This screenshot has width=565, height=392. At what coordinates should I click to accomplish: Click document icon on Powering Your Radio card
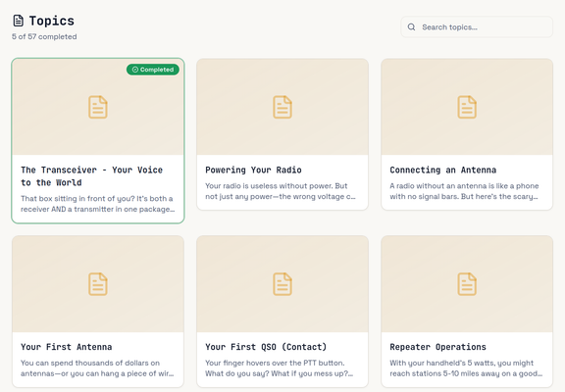pyautogui.click(x=282, y=107)
